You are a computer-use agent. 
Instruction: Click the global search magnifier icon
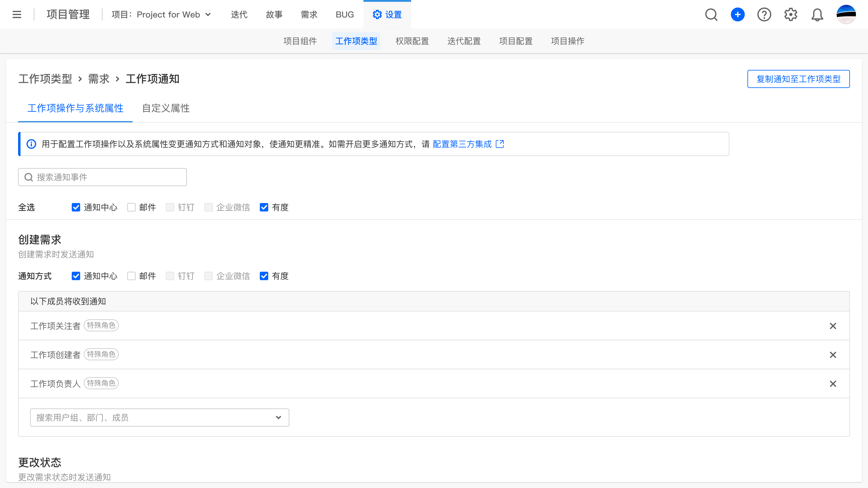tap(711, 14)
